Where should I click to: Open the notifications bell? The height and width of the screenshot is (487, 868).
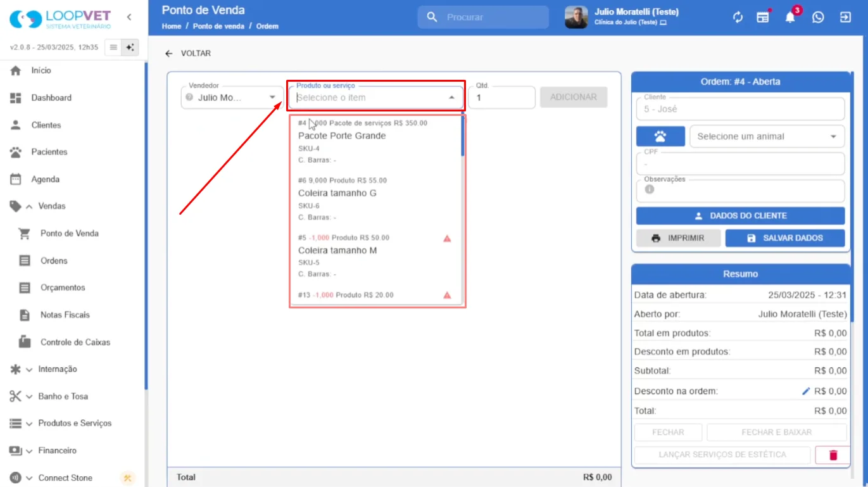pos(790,17)
